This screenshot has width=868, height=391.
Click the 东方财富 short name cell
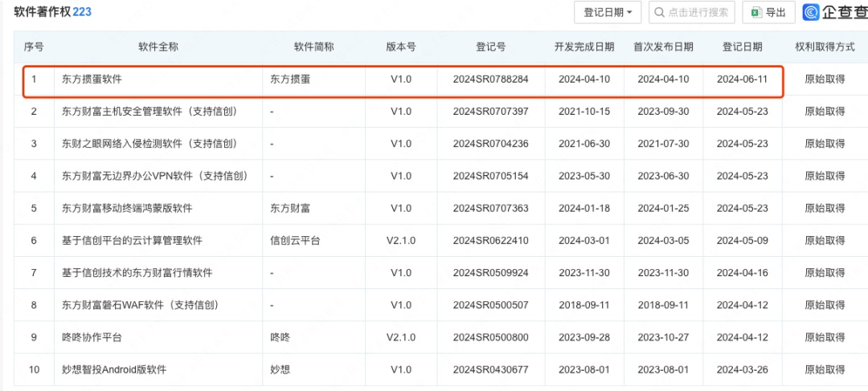(290, 209)
